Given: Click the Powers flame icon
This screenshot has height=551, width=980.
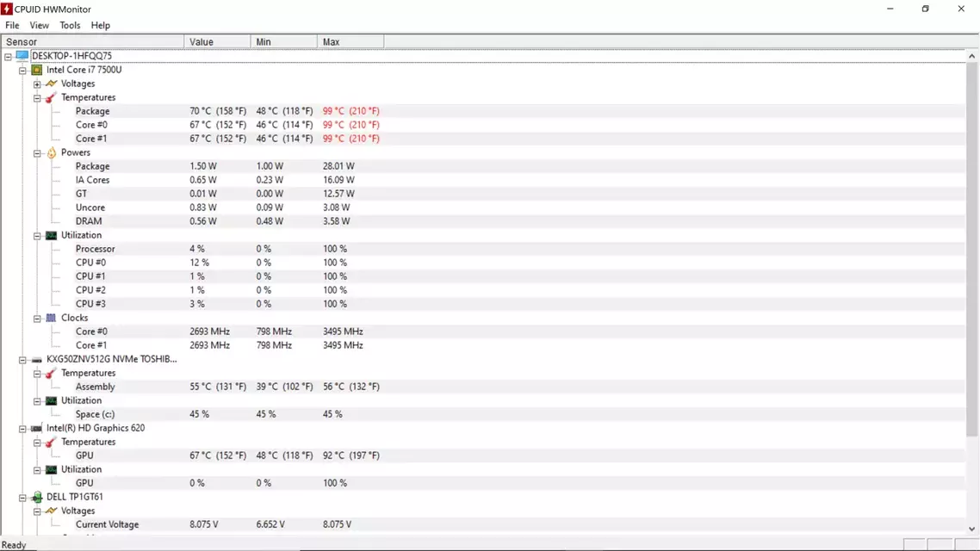Looking at the screenshot, I should pyautogui.click(x=52, y=152).
